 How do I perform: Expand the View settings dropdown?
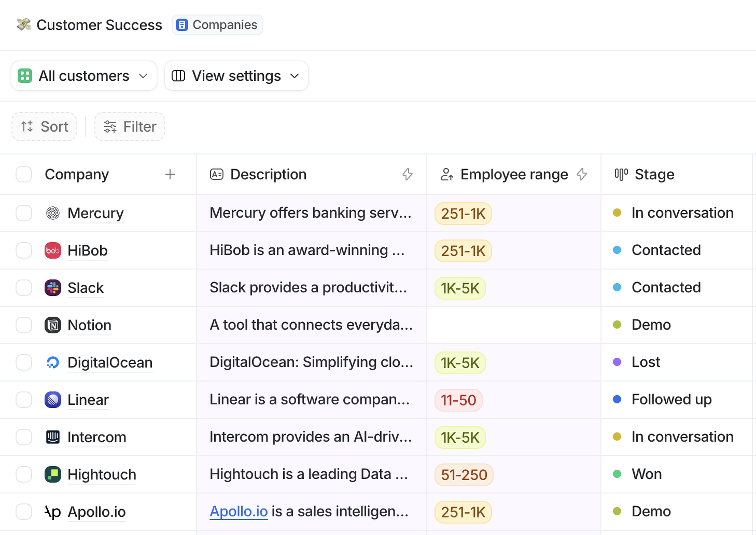(236, 76)
